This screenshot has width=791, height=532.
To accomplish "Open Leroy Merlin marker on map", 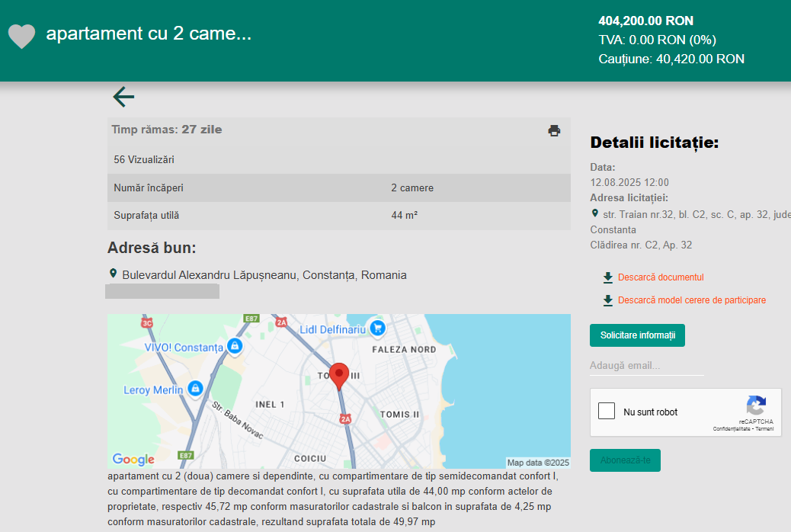I will pos(195,389).
